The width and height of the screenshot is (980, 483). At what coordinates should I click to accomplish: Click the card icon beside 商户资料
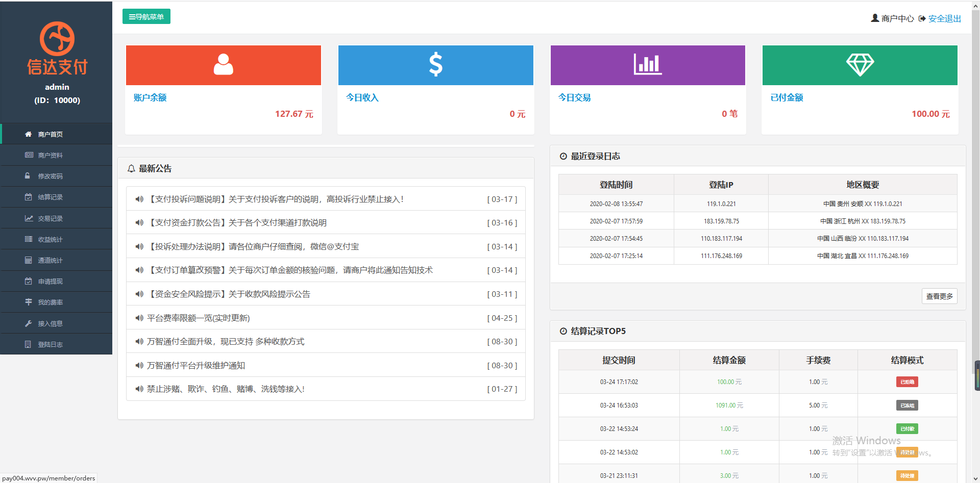(29, 155)
